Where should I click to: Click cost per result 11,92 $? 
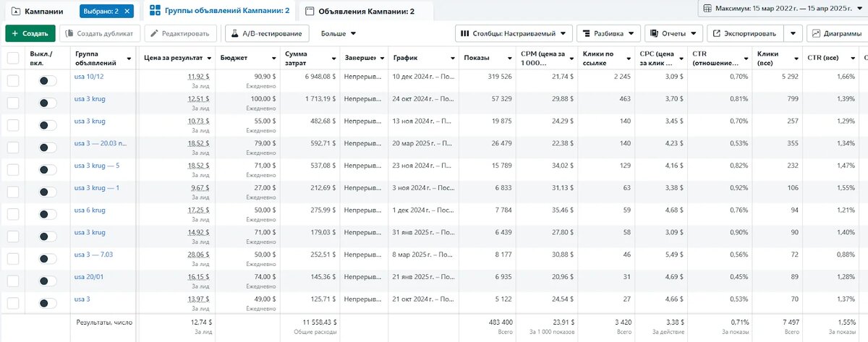tap(199, 76)
